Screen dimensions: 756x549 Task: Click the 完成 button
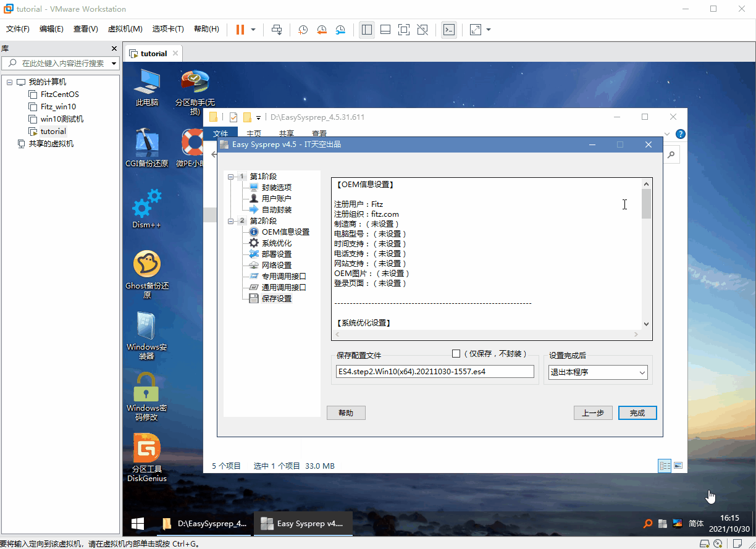637,413
